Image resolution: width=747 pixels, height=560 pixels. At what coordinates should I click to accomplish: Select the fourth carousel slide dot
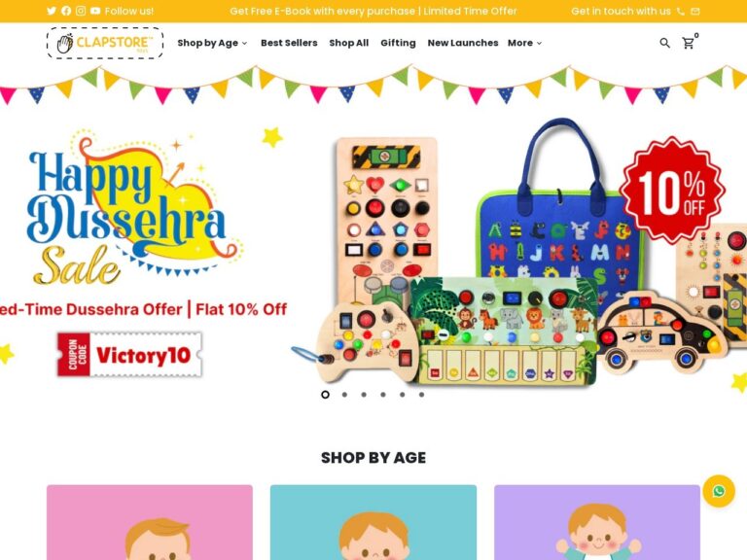383,395
